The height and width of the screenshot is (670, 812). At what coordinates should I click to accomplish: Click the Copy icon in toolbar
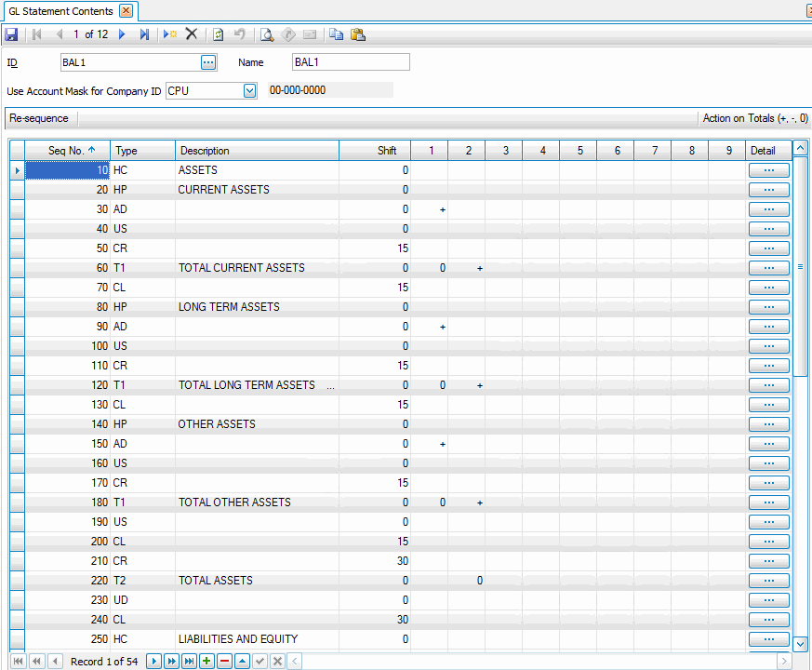point(336,34)
